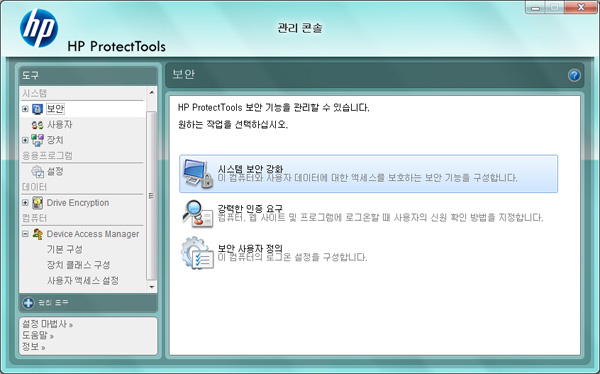Expand the 보안 tree node
This screenshot has width=600, height=374.
[x=25, y=109]
